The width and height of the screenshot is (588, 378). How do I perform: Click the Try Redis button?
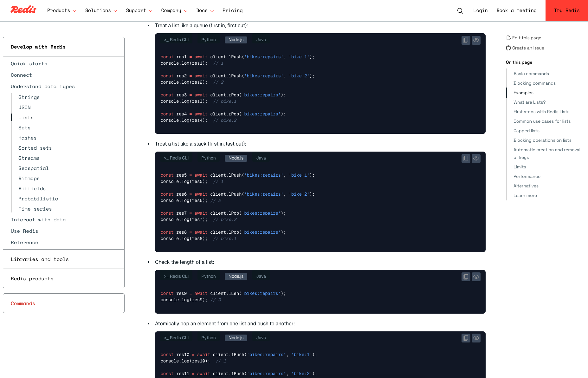coord(566,10)
